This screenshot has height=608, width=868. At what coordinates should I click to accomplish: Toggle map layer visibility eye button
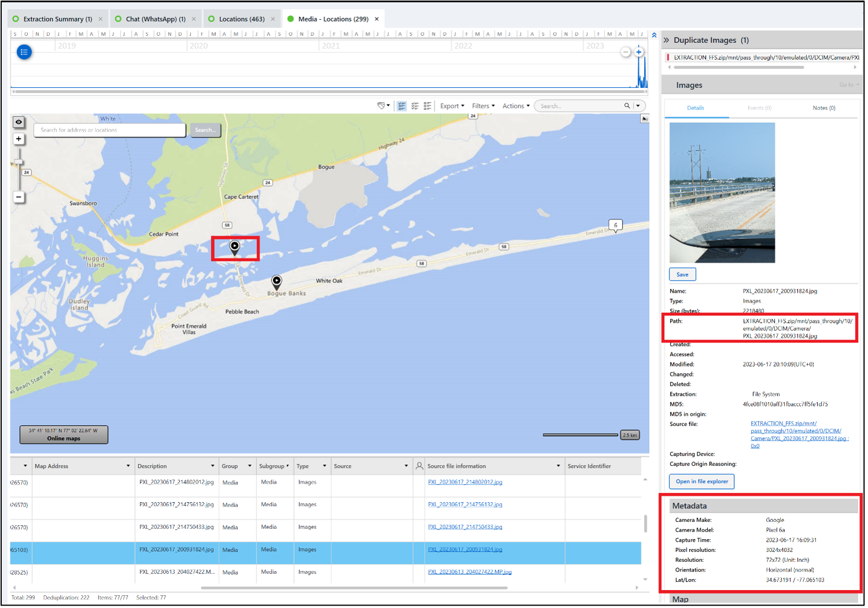(x=19, y=122)
